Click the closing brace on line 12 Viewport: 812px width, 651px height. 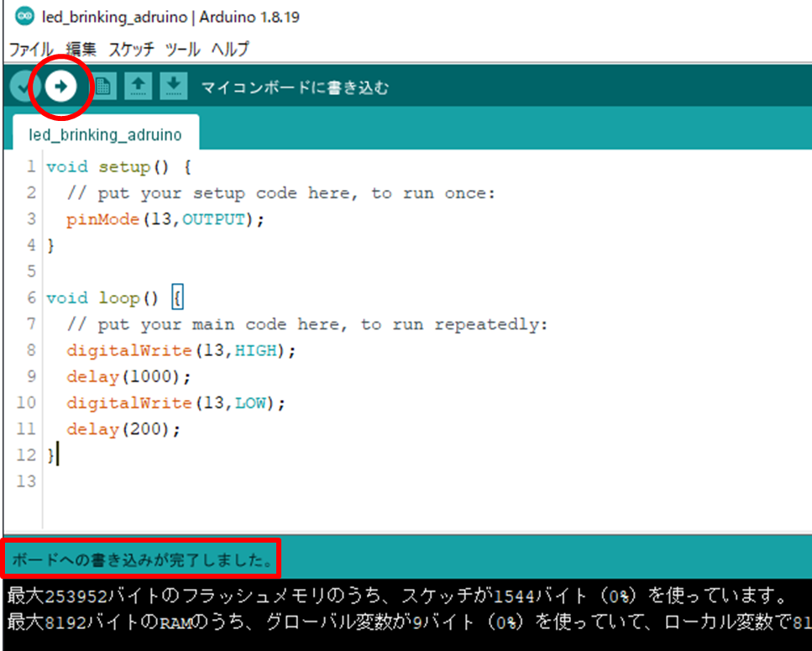pos(50,455)
